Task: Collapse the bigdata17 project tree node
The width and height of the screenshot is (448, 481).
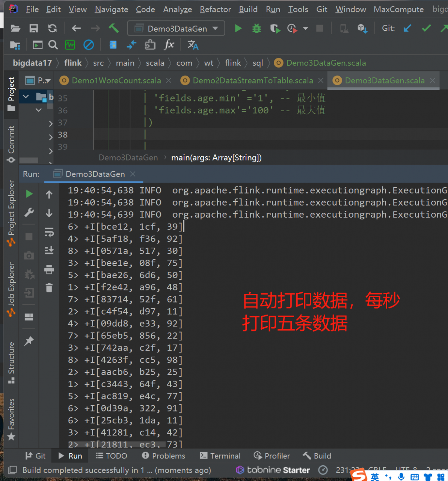Action: [26, 97]
